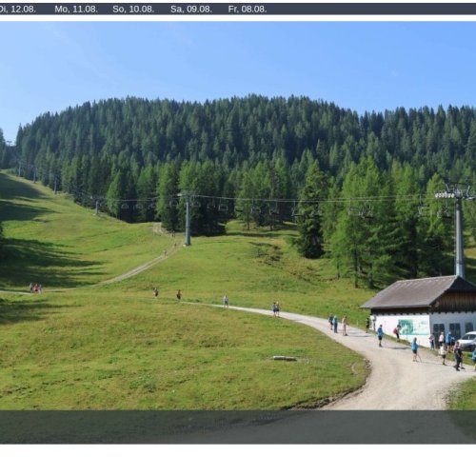Select the Di, 12.08. date tab

click(17, 10)
